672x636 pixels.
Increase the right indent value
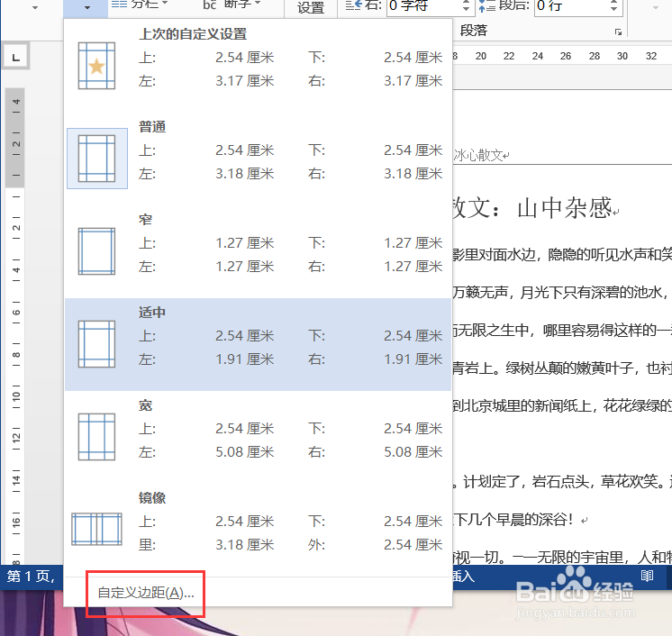pos(466,3)
